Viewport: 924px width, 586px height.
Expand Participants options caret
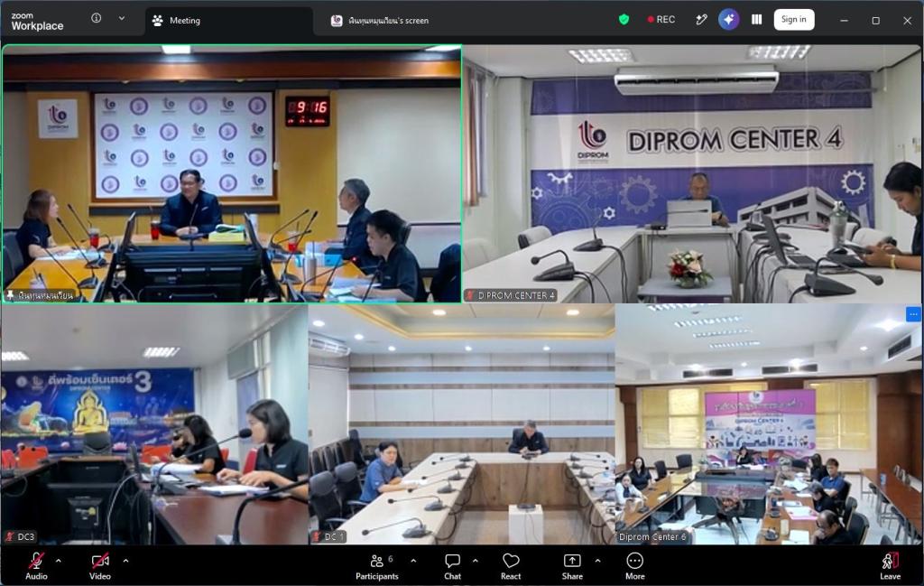pos(413,561)
